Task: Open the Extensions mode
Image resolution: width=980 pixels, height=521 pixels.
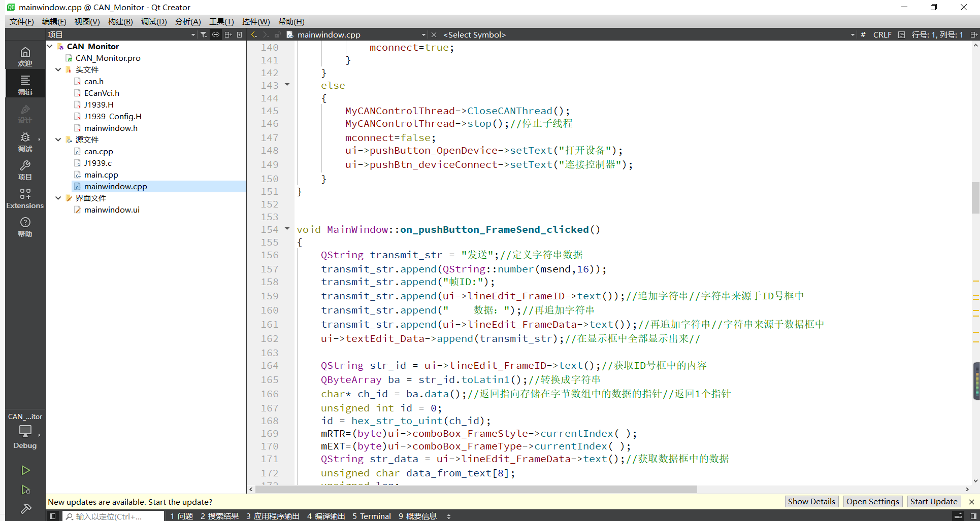Action: 25,198
